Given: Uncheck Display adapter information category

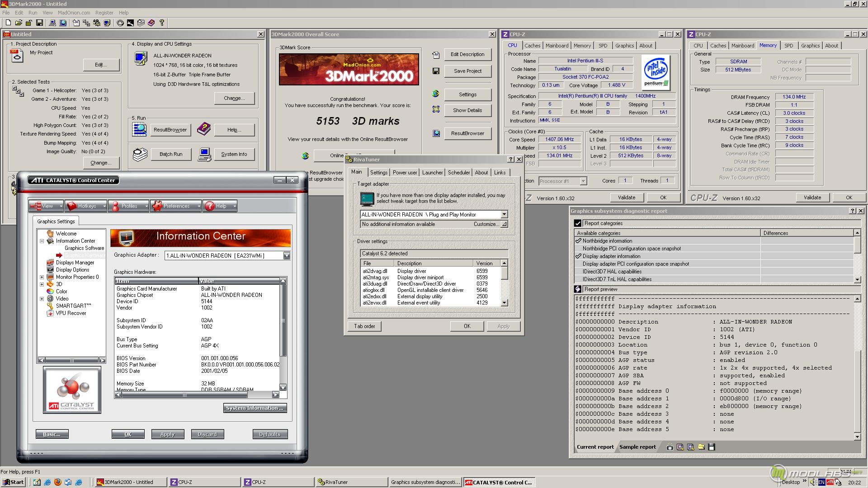Looking at the screenshot, I should coord(578,256).
